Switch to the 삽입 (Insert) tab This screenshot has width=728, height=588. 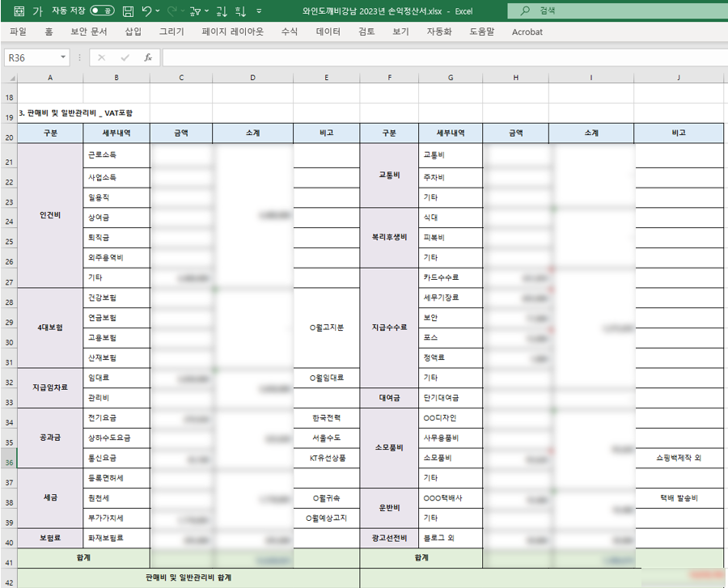pos(133,32)
